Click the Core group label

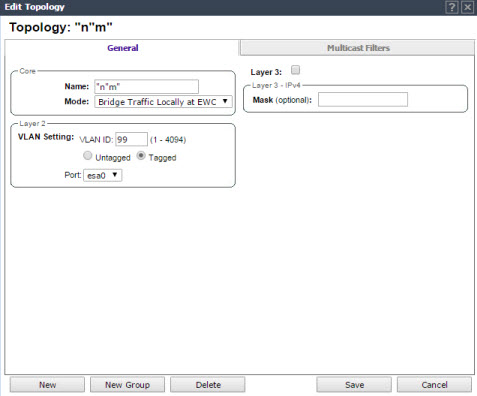(27, 71)
